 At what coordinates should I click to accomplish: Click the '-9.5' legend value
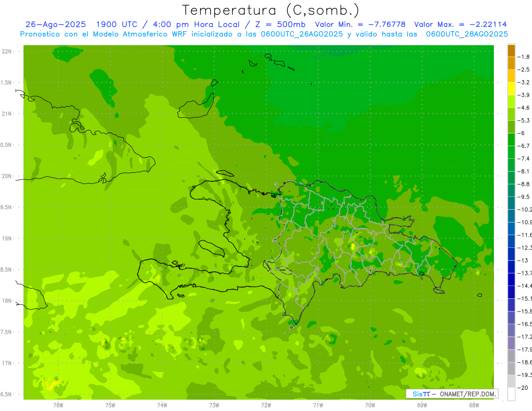click(x=524, y=197)
